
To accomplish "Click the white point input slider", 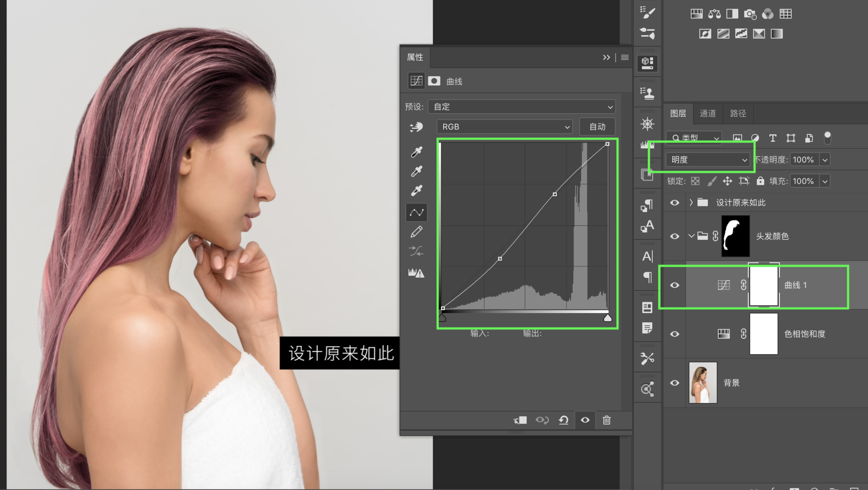I will tap(608, 318).
